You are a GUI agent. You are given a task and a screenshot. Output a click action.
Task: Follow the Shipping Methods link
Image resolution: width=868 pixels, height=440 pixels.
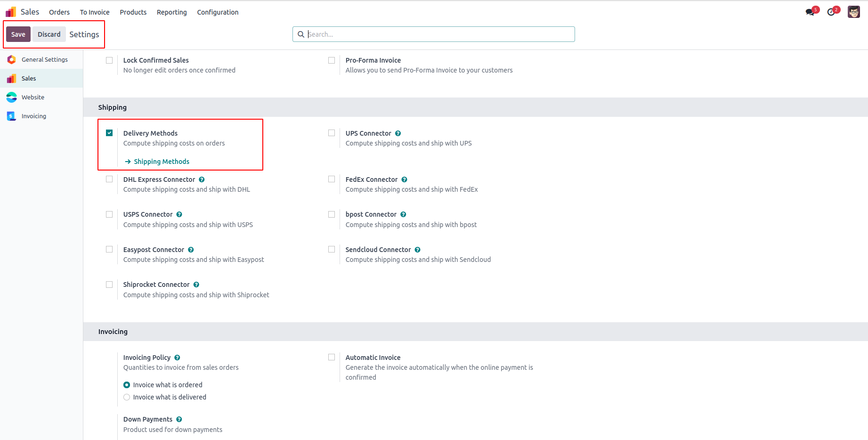click(162, 162)
